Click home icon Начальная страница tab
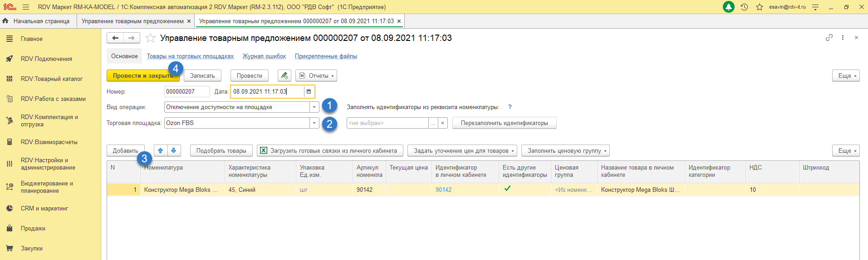The width and height of the screenshot is (868, 260). (x=36, y=21)
